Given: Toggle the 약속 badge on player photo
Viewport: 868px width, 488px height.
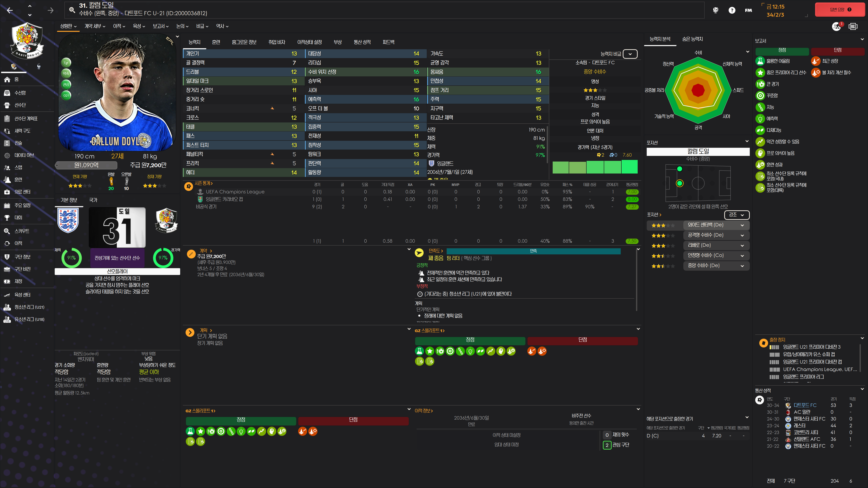Looking at the screenshot, I should [x=66, y=73].
